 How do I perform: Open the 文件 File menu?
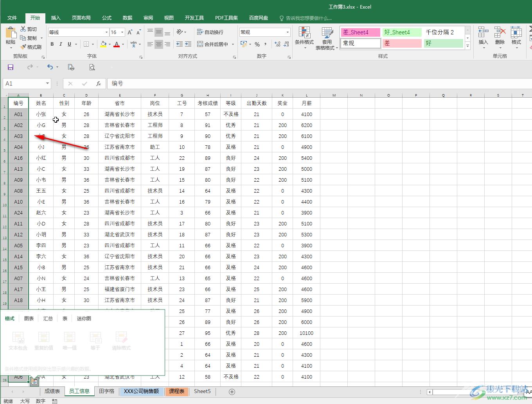(12, 18)
